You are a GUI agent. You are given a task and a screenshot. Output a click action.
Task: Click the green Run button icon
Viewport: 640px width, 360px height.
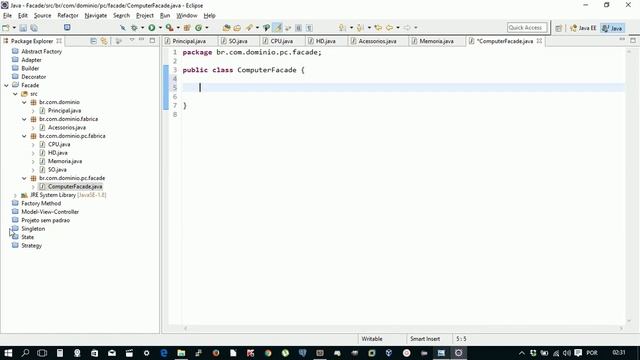tap(151, 28)
